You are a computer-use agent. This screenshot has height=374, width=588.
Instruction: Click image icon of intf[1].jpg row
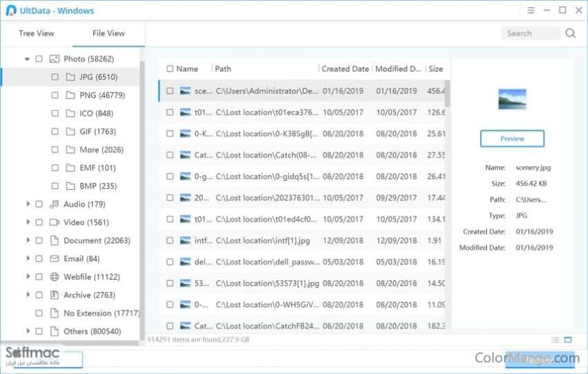[185, 240]
